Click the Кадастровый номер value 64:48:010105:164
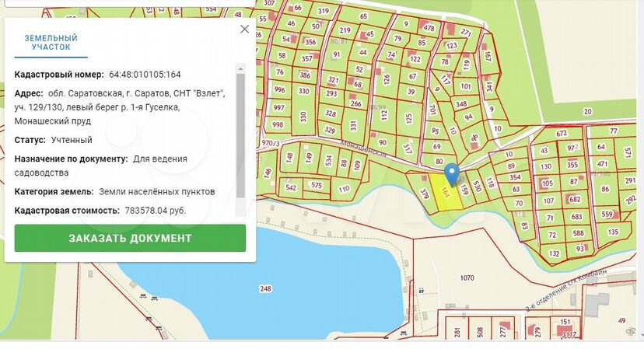644x349 pixels. 145,75
